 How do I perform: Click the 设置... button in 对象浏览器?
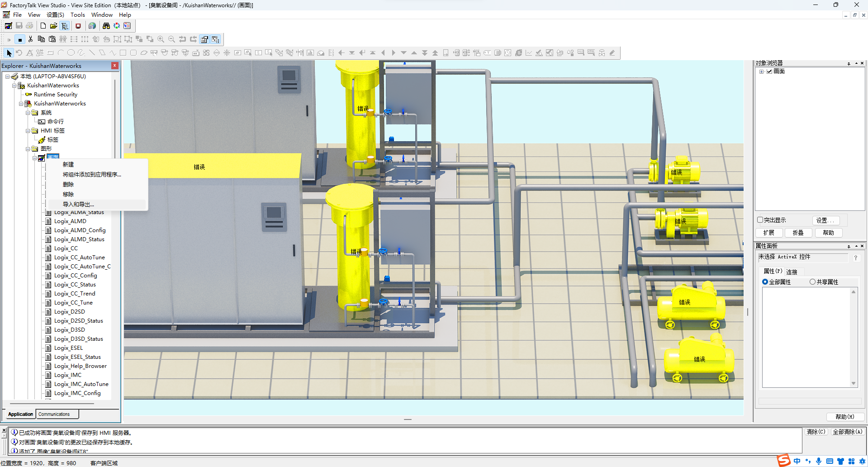coord(826,220)
